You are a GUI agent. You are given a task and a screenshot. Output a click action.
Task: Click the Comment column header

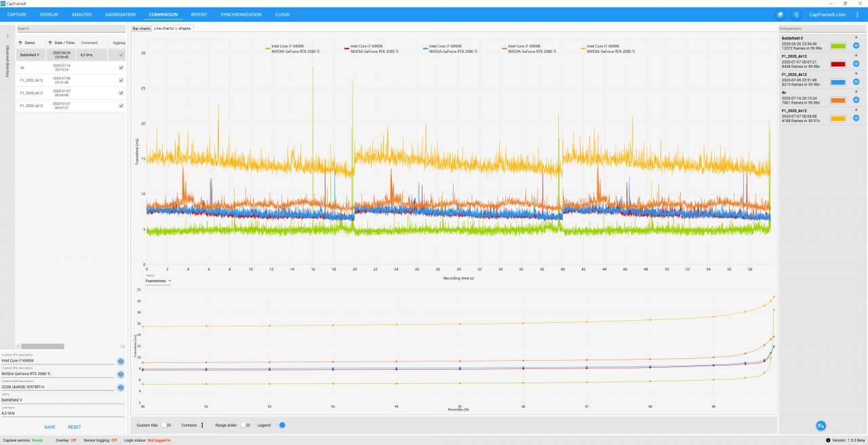90,42
